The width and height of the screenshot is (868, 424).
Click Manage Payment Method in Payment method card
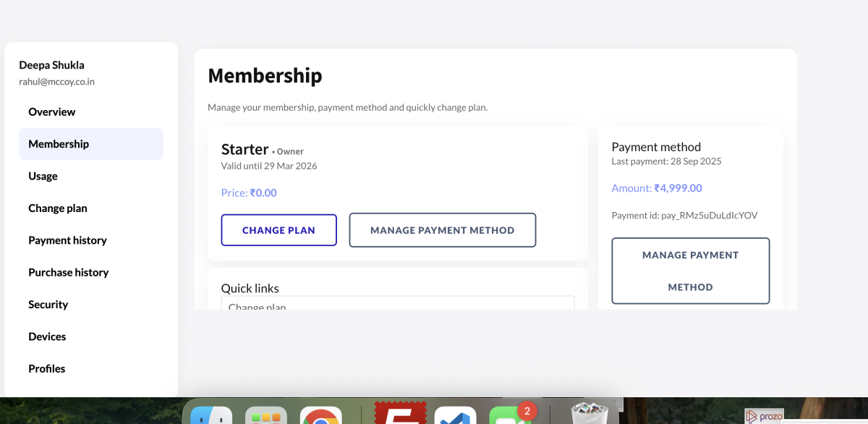point(690,271)
